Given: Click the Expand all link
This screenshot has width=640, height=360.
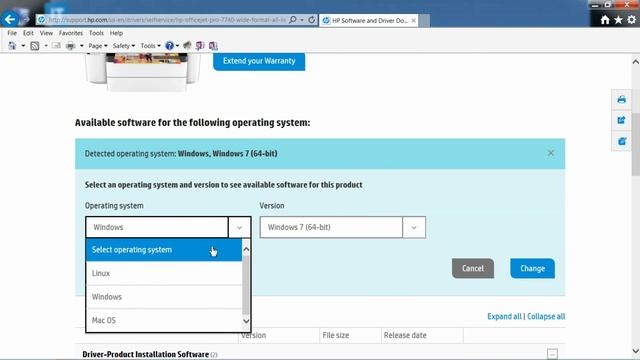Looking at the screenshot, I should [x=504, y=316].
